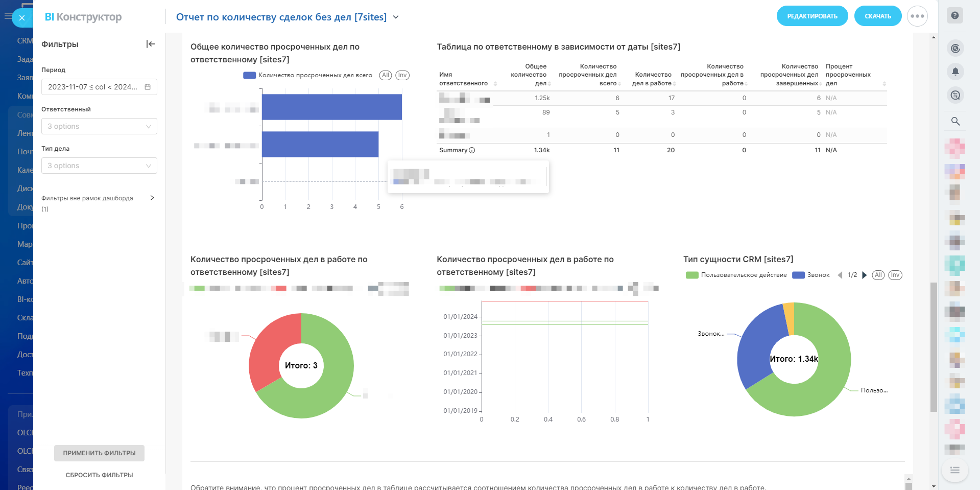Close the BI Constructor slider panel

pyautogui.click(x=22, y=18)
